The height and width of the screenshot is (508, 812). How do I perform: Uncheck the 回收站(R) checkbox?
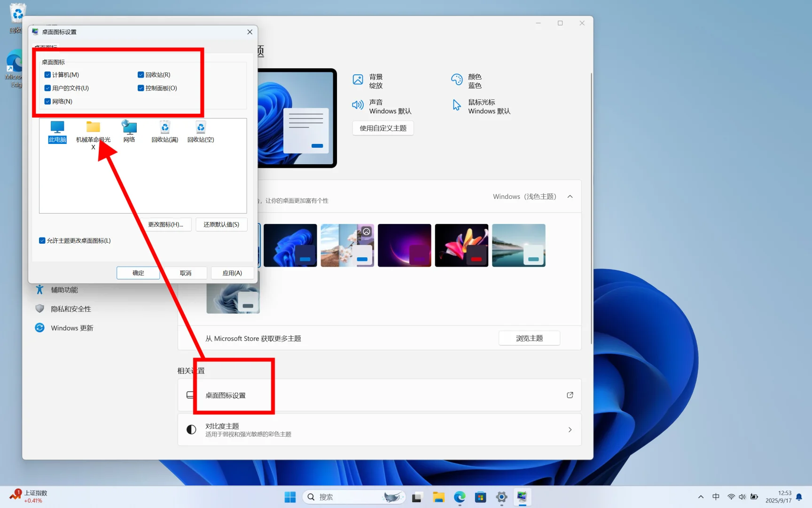pos(141,75)
